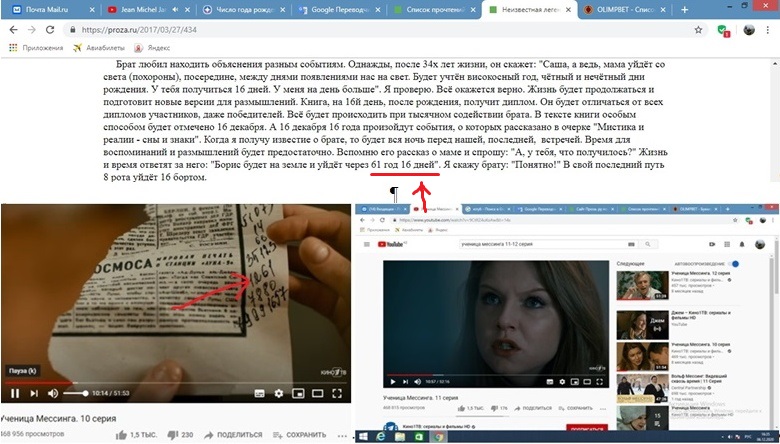Screen dimensions: 780x444
Task: Click the YouTube search magnifier button
Action: coord(648,244)
